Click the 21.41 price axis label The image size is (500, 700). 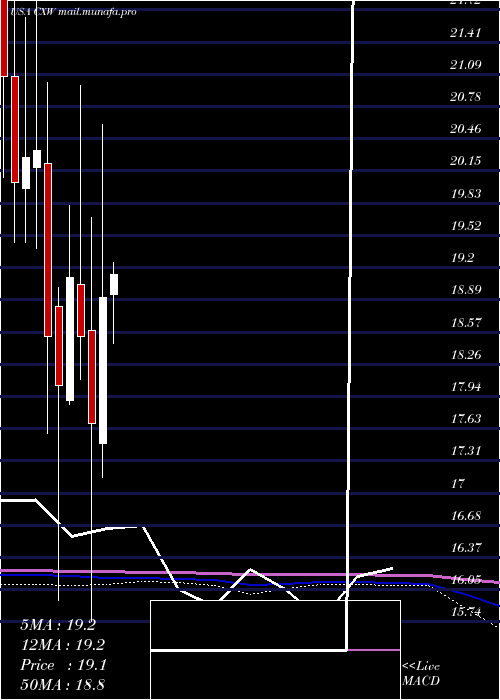(466, 33)
